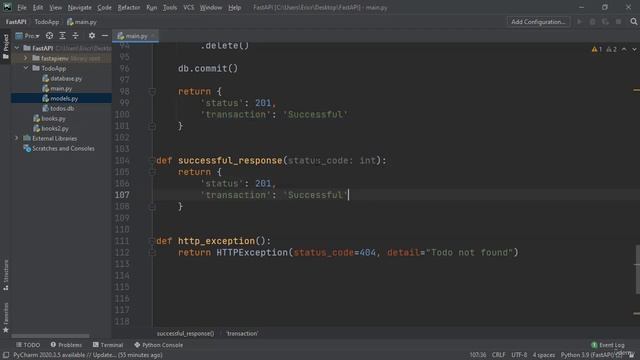The height and width of the screenshot is (360, 640).
Task: Click the Debug bug icon
Action: pyautogui.click(x=593, y=22)
